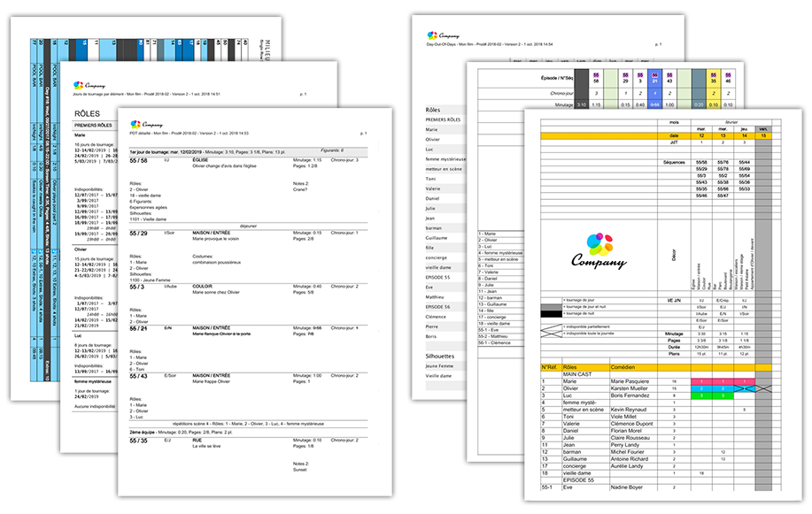Viewport: 812px width, 514px height.
Task: Click the 'Sunset' note
Action: click(300, 470)
